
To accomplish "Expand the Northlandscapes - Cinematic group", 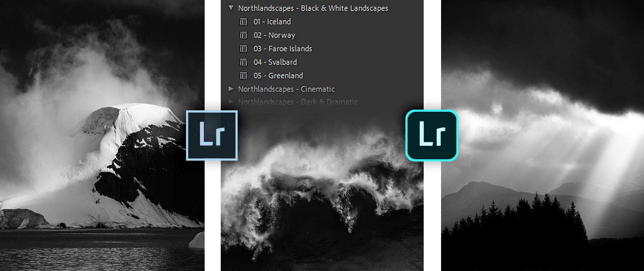I will (231, 89).
